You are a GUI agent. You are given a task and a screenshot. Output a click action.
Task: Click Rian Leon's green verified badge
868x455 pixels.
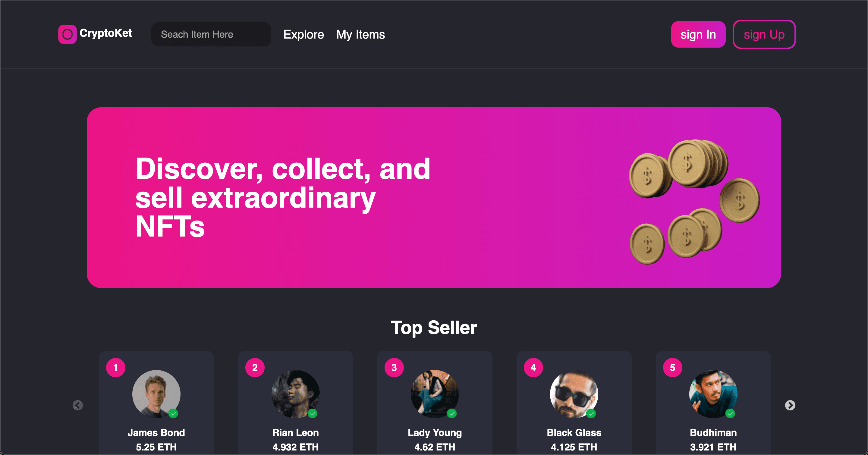(x=313, y=413)
